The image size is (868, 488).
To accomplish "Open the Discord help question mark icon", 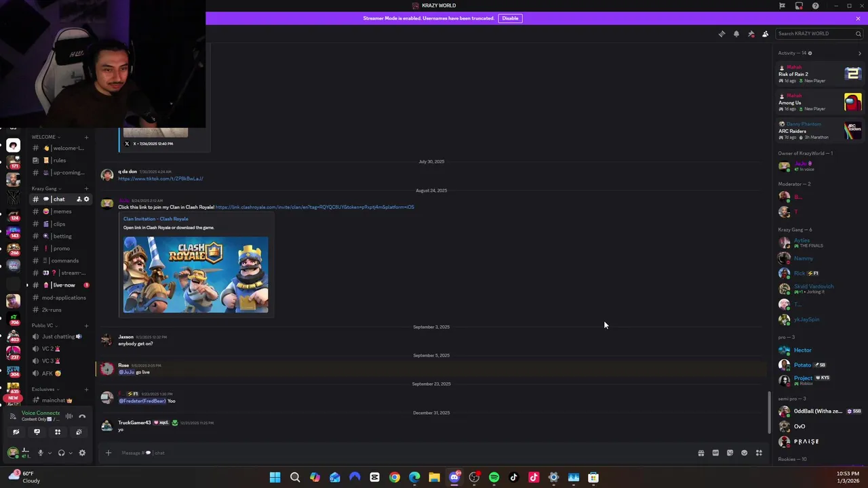I will coord(815,6).
